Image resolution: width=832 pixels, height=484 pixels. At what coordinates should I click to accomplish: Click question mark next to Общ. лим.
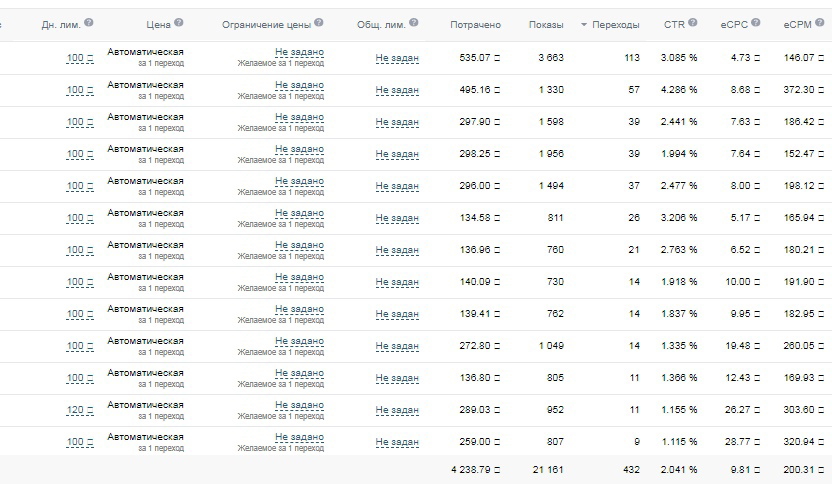click(x=414, y=22)
